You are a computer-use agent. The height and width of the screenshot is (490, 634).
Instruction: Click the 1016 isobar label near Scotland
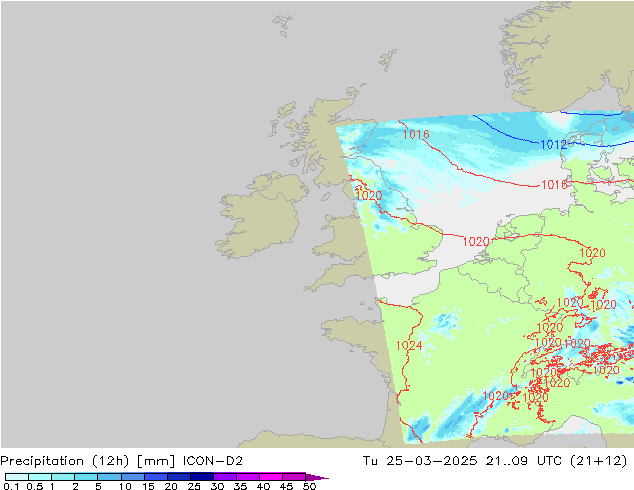pyautogui.click(x=416, y=134)
